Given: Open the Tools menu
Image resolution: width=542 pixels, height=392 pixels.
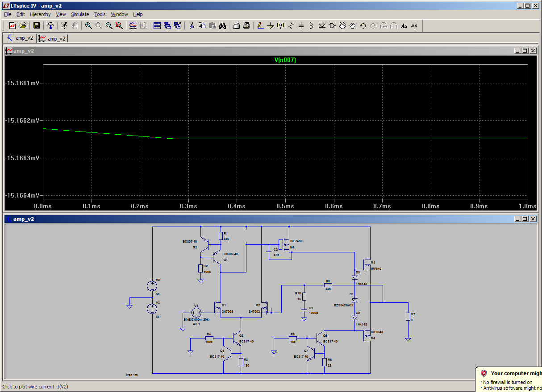Looking at the screenshot, I should click(x=100, y=14).
